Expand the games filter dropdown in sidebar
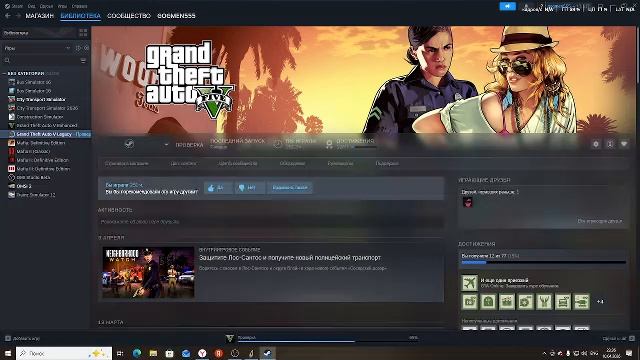The width and height of the screenshot is (640, 360). [68, 48]
